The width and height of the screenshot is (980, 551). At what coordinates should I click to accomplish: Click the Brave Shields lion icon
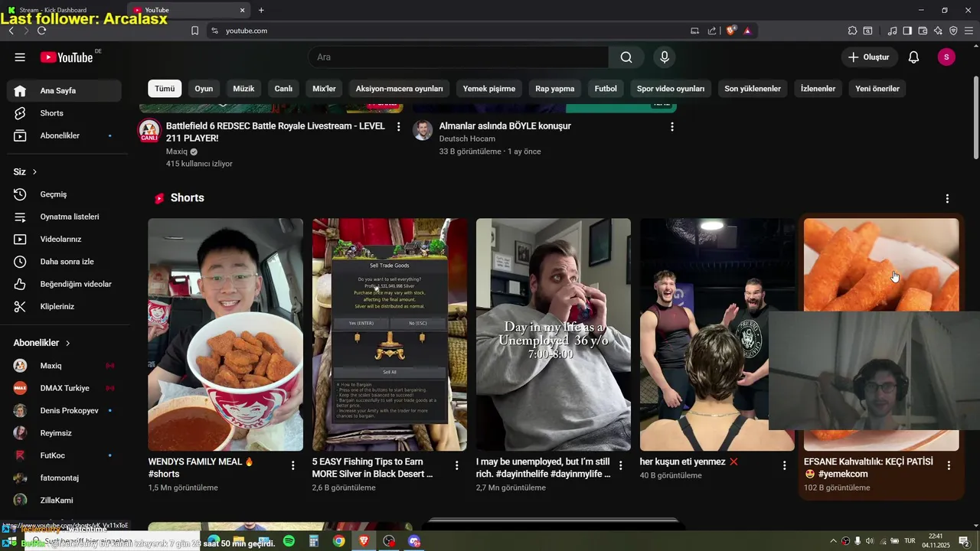pyautogui.click(x=731, y=31)
